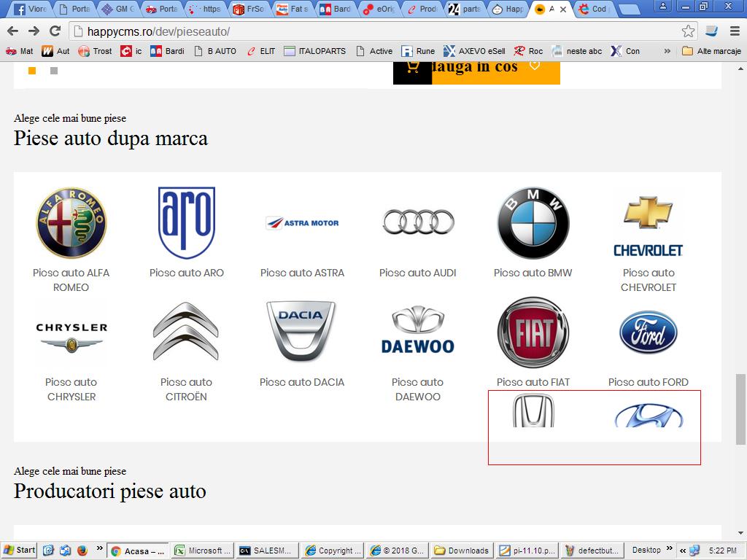Open the Piese auto CHRYSLER link
The width and height of the screenshot is (747, 560).
point(71,389)
